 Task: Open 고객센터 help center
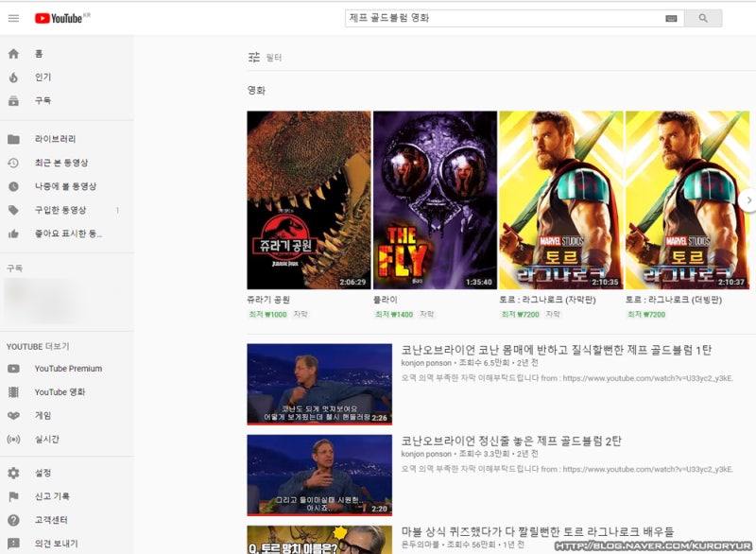pyautogui.click(x=51, y=520)
